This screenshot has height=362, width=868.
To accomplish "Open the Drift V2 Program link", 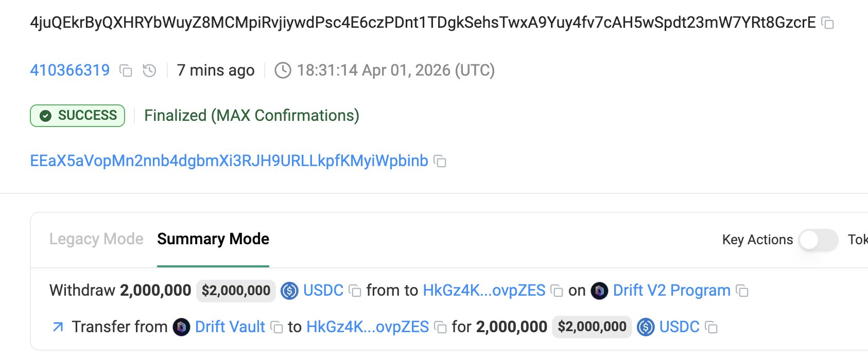I will point(671,291).
